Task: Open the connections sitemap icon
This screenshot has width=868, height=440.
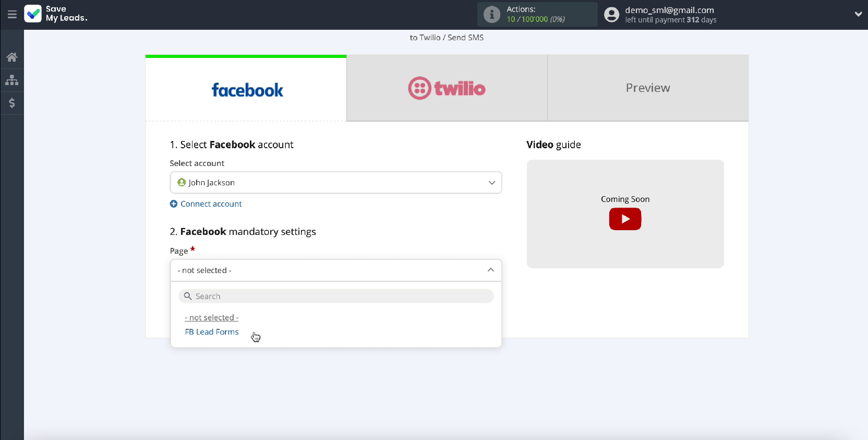Action: tap(12, 80)
